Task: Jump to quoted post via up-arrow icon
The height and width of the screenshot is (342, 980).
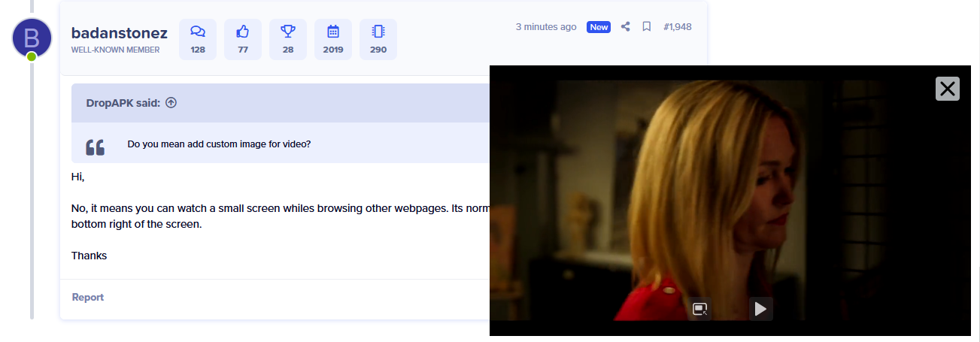Action: [x=171, y=103]
